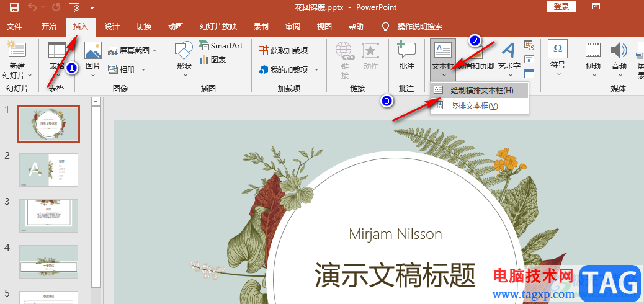Click 演示文稿标题 title text on slide
The width and height of the screenshot is (644, 304).
395,275
